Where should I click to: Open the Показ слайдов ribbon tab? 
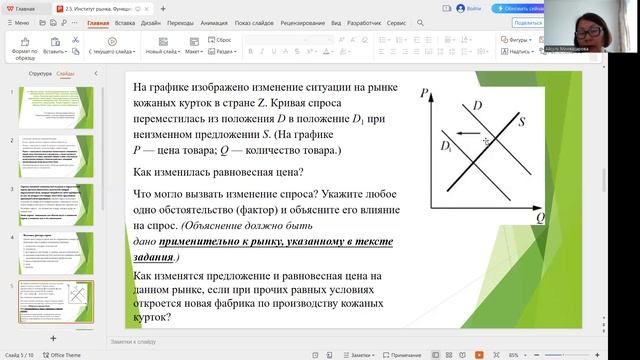tap(254, 23)
